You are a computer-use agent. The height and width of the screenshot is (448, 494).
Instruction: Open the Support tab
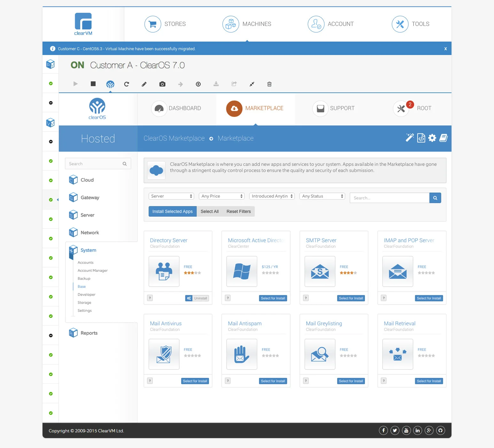tap(334, 108)
